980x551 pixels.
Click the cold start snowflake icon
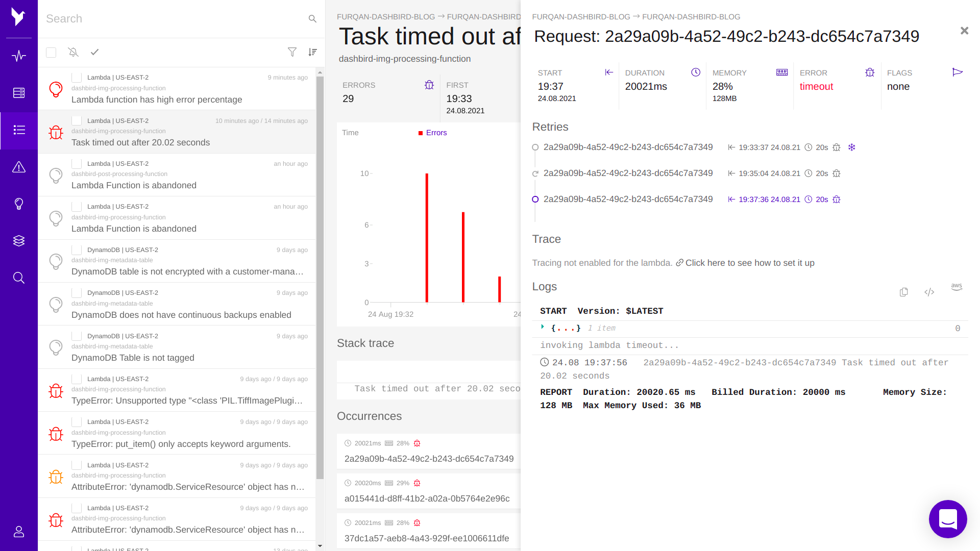pos(851,147)
